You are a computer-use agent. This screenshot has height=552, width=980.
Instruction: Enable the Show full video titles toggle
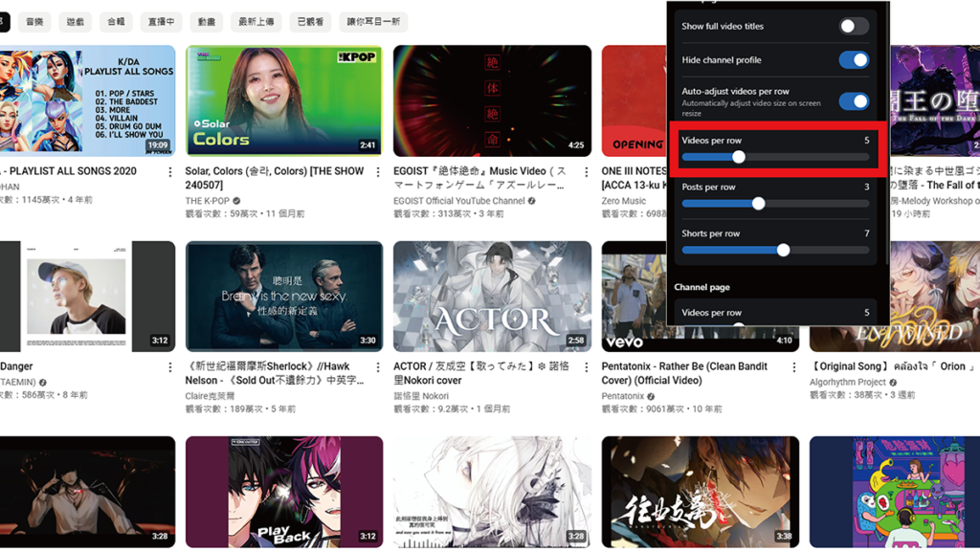tap(854, 26)
